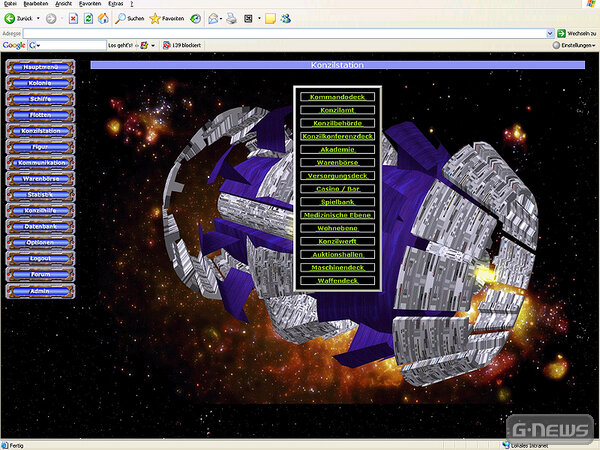Enter the Kommandodeck link

[x=338, y=97]
